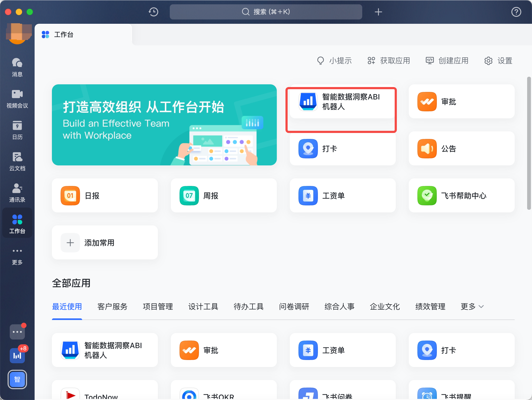Click the plus icon next to search

(378, 12)
